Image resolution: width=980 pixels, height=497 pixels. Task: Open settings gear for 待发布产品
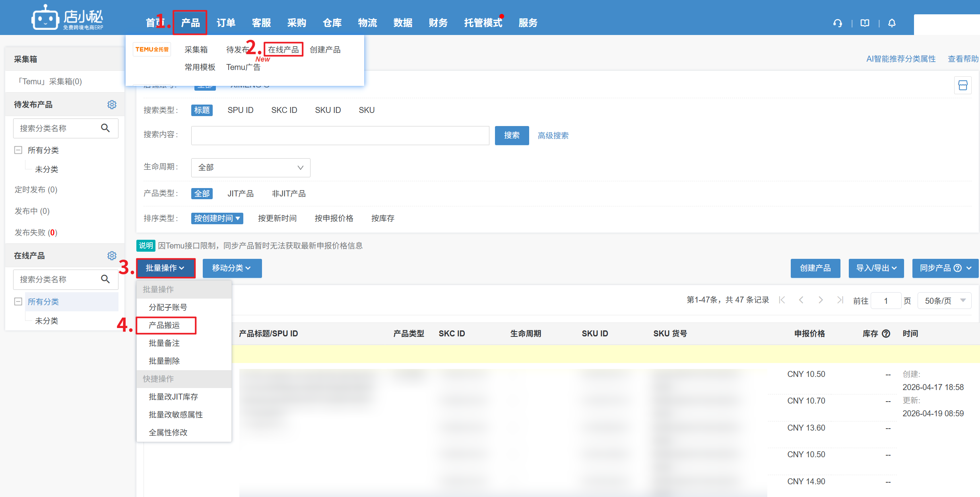pyautogui.click(x=112, y=105)
